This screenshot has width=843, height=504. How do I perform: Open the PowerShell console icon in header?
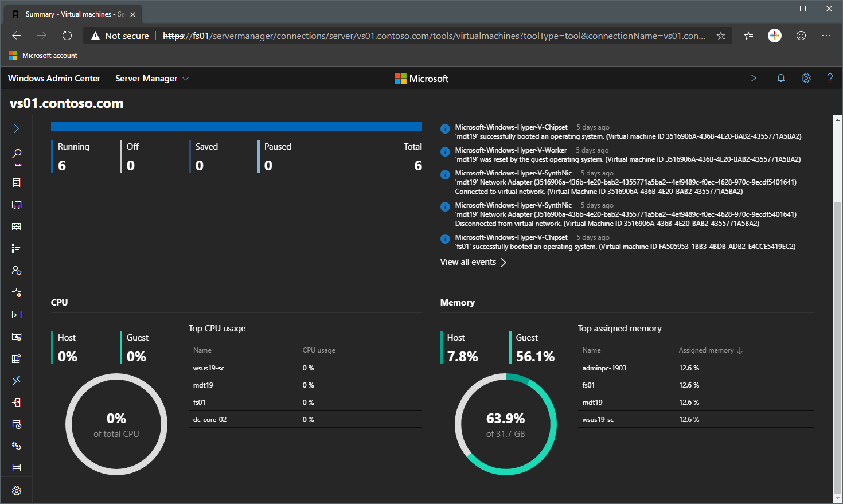tap(755, 79)
